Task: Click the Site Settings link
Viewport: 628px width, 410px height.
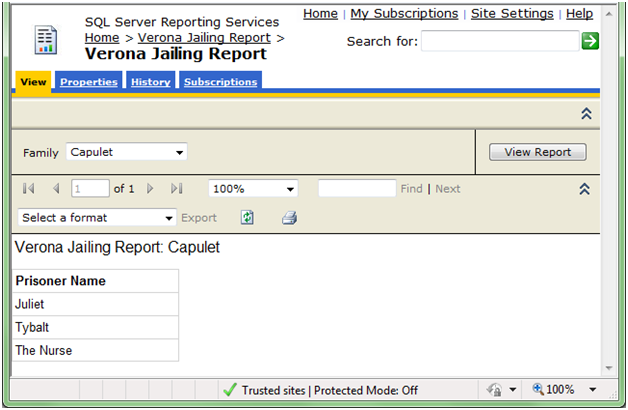Action: tap(511, 13)
